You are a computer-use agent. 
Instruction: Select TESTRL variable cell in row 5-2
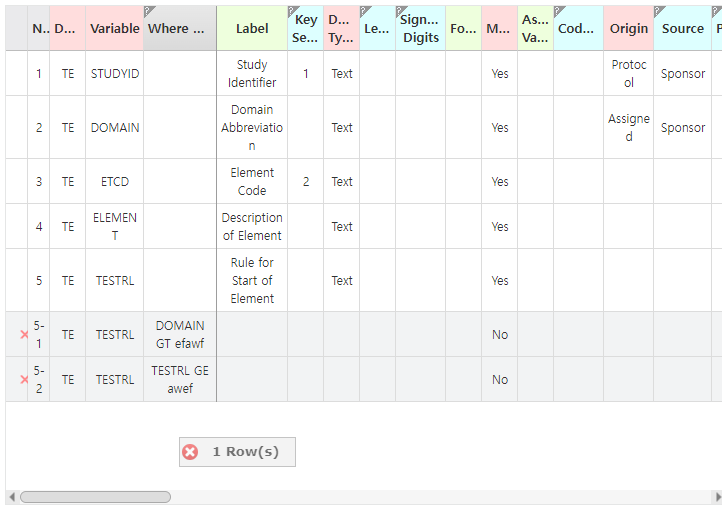point(115,380)
